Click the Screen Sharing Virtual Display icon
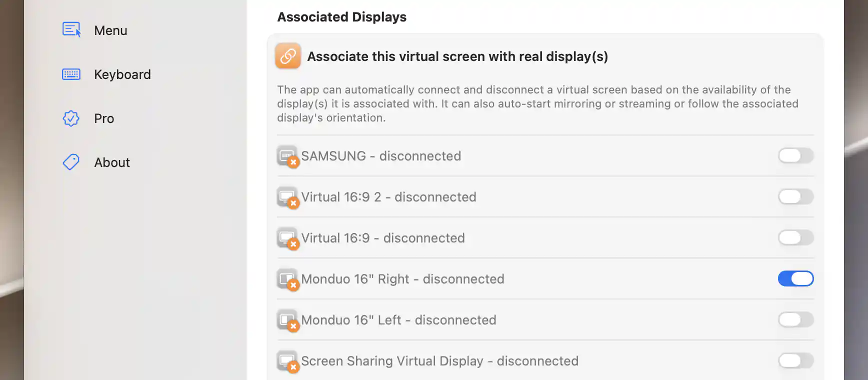The height and width of the screenshot is (380, 868). click(288, 361)
